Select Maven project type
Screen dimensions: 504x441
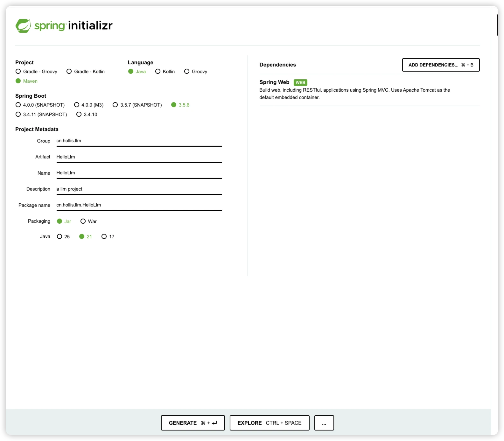coord(26,81)
